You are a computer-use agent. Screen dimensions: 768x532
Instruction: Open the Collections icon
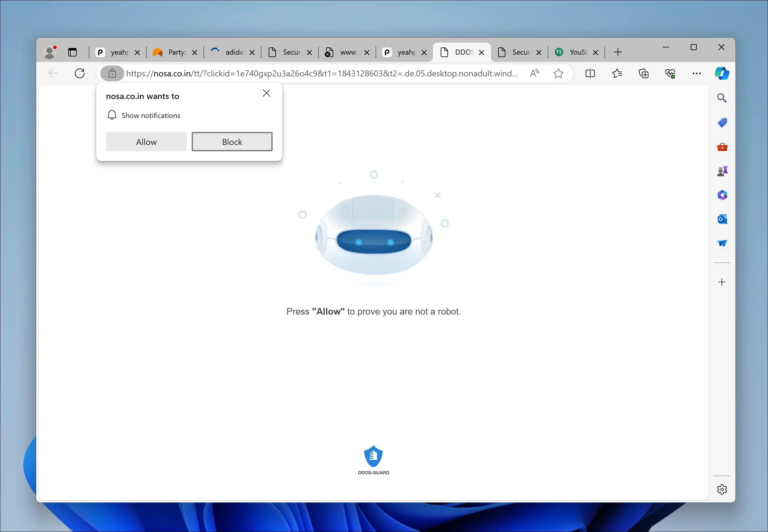[643, 73]
